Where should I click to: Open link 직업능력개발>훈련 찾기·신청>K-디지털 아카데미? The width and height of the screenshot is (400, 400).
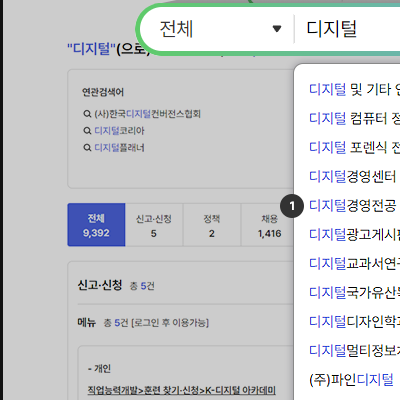[x=182, y=390]
